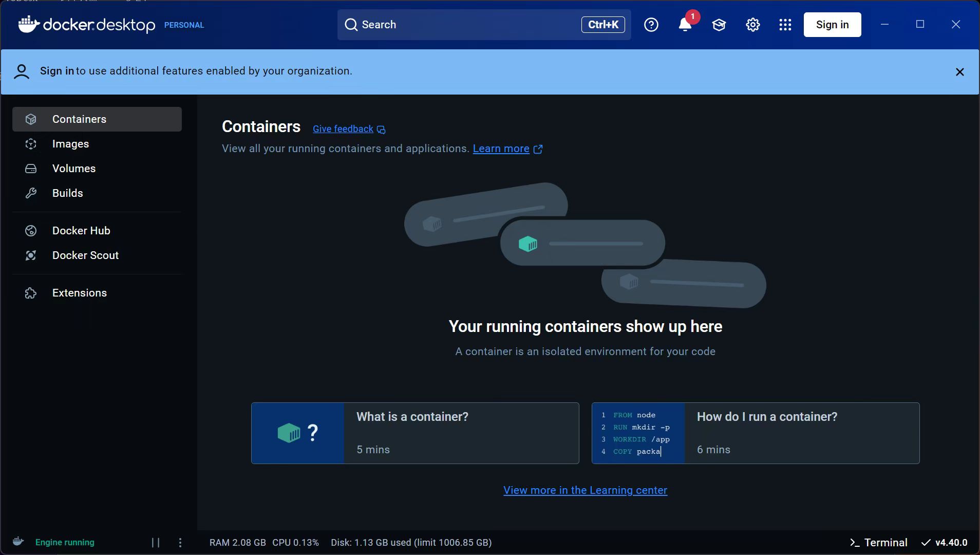This screenshot has height=555, width=980.
Task: Click the v4.40.0 version indicator
Action: click(945, 543)
